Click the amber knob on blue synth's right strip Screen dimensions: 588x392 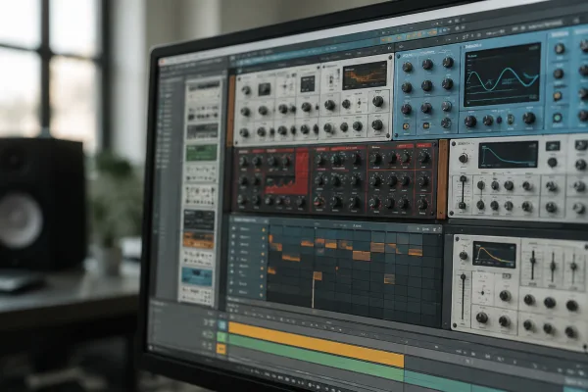click(x=558, y=96)
